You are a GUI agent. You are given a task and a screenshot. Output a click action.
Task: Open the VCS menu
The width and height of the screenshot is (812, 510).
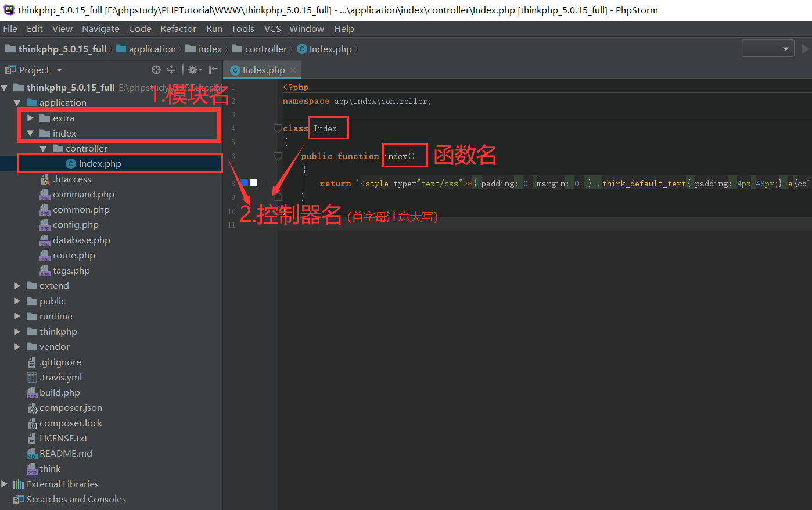272,28
